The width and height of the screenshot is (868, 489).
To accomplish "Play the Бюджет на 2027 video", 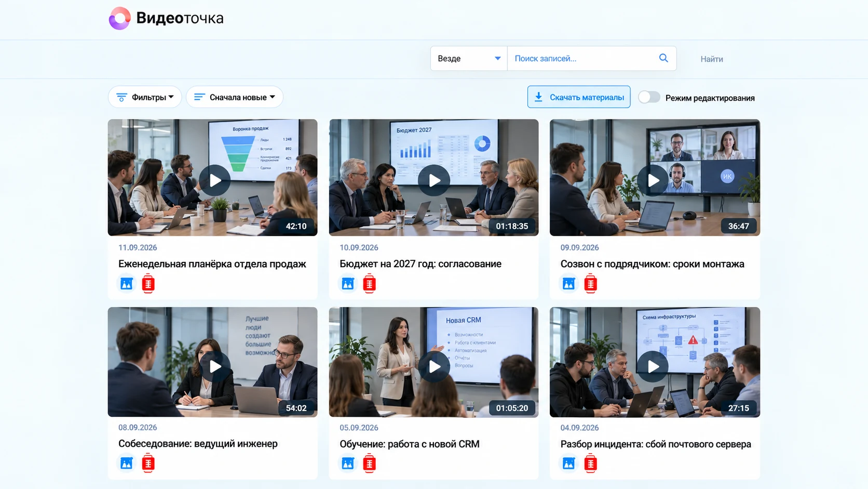I will click(434, 180).
